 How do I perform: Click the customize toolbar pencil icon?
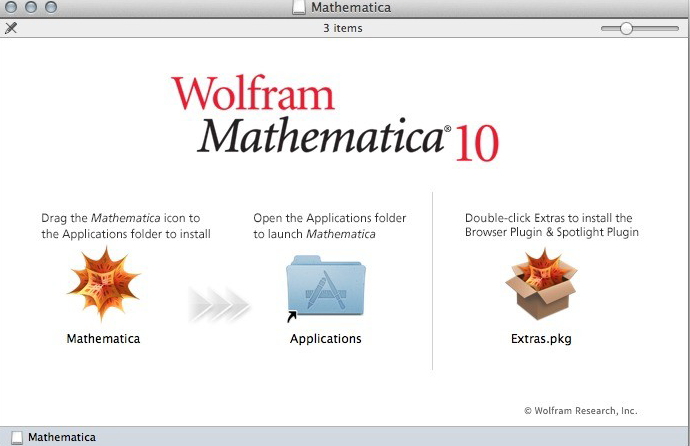click(11, 28)
